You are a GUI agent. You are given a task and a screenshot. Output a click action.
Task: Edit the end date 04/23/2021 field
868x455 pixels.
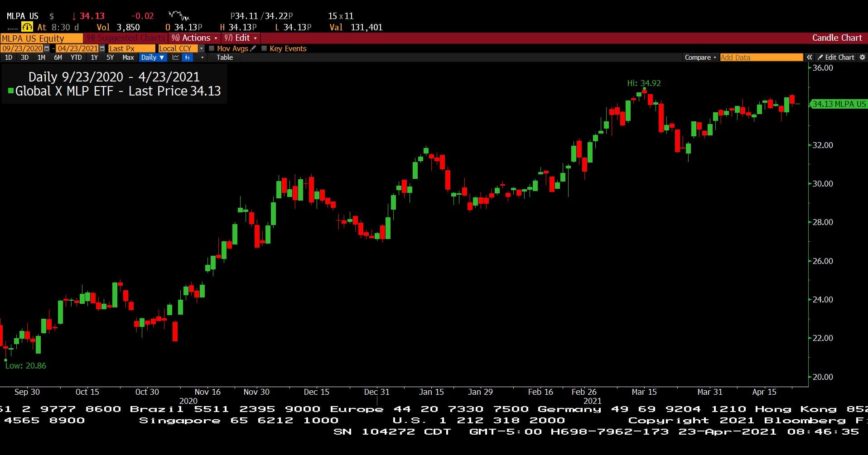77,48
